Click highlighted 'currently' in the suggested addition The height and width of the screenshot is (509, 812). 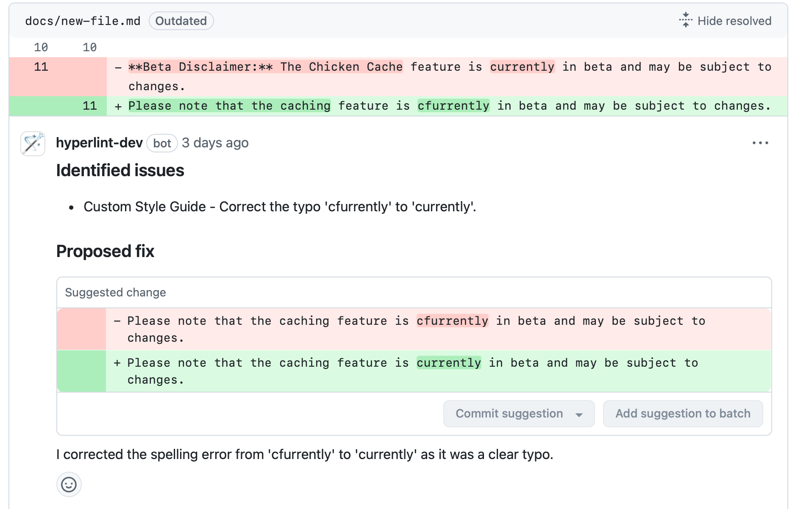pyautogui.click(x=448, y=363)
